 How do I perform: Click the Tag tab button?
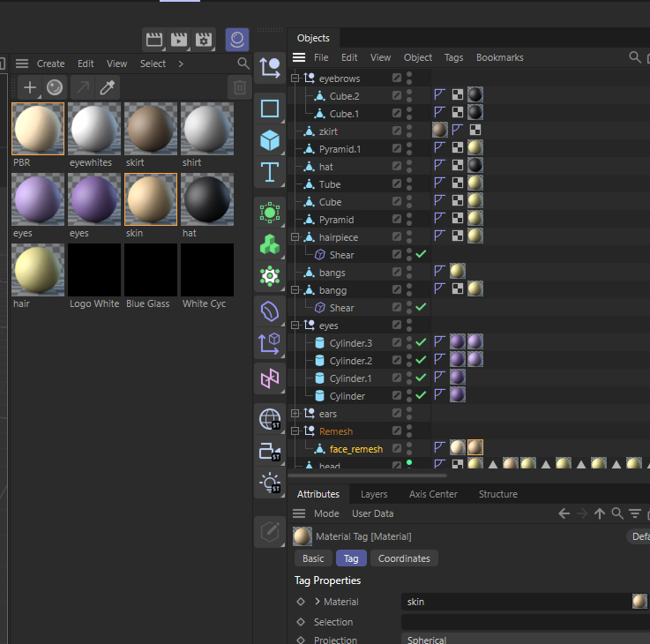click(x=351, y=558)
